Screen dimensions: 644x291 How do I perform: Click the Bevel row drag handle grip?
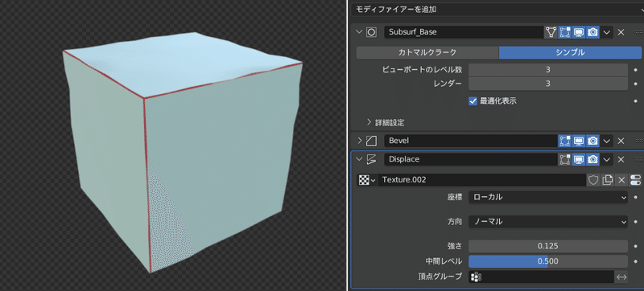pos(639,141)
